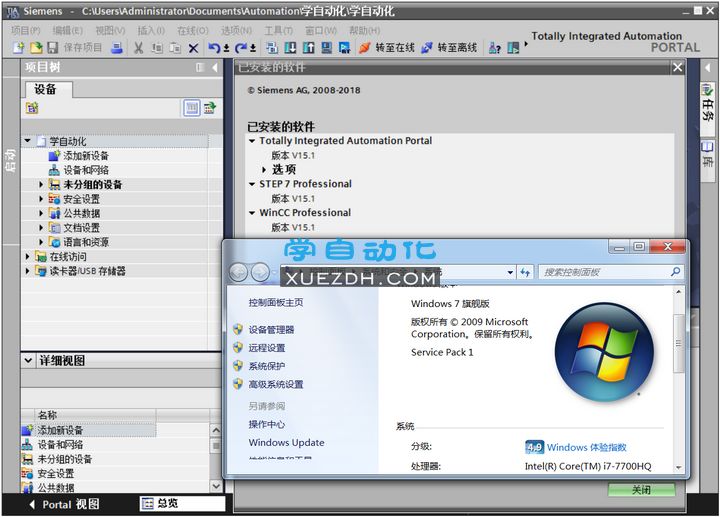Click the Open project toolbar icon
This screenshot has height=517, width=720.
[x=36, y=47]
